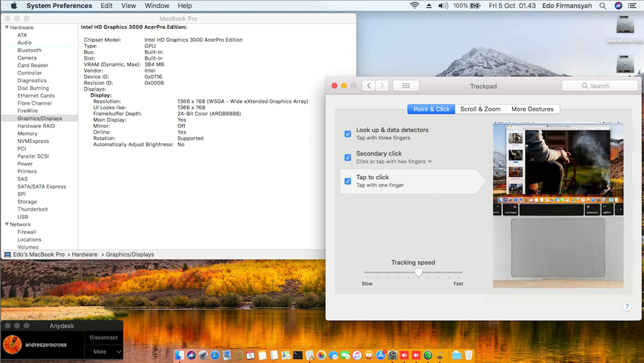Open the Edo Firmansyah user menu

tap(568, 6)
